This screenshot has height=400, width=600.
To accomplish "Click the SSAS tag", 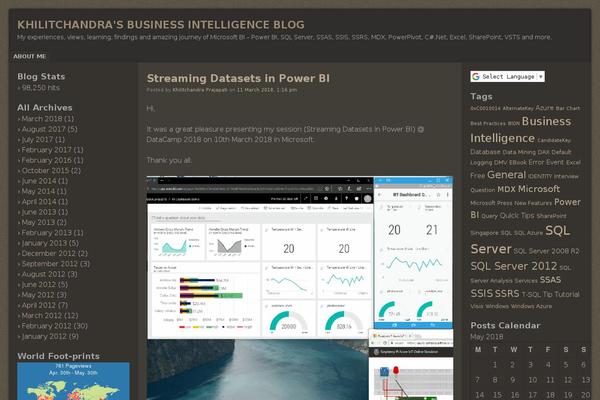I will click(550, 280).
